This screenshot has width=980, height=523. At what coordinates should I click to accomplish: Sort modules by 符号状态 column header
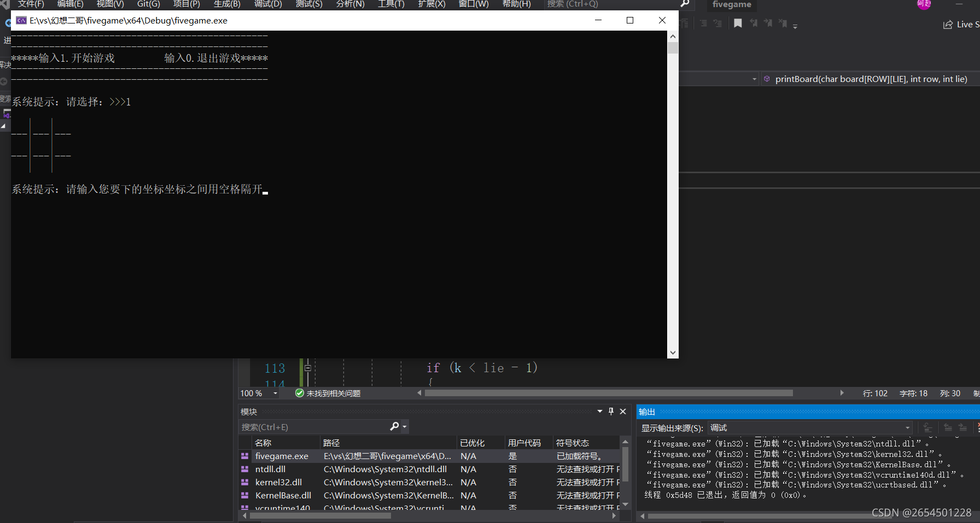click(x=586, y=443)
